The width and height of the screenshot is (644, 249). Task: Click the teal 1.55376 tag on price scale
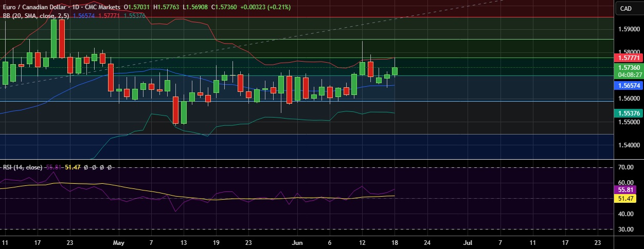629,113
